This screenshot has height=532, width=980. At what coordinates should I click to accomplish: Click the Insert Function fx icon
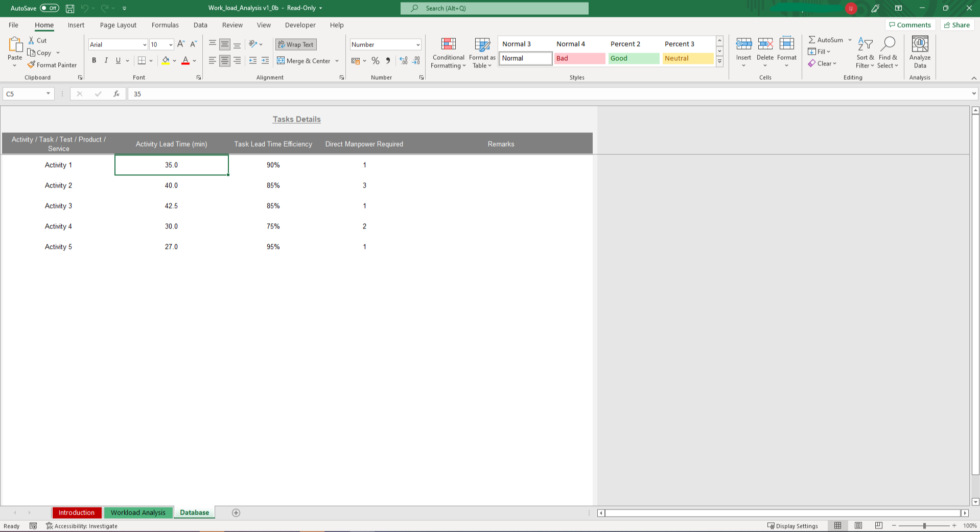click(116, 94)
